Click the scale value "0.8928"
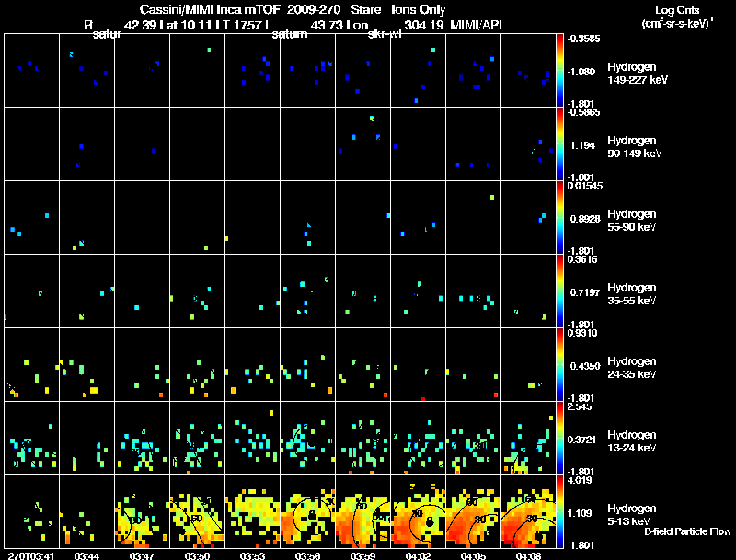The width and height of the screenshot is (736, 560). coord(585,219)
